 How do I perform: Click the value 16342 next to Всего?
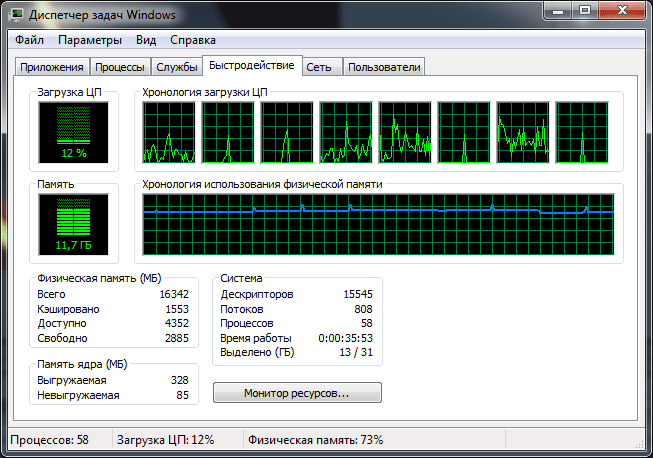point(174,294)
